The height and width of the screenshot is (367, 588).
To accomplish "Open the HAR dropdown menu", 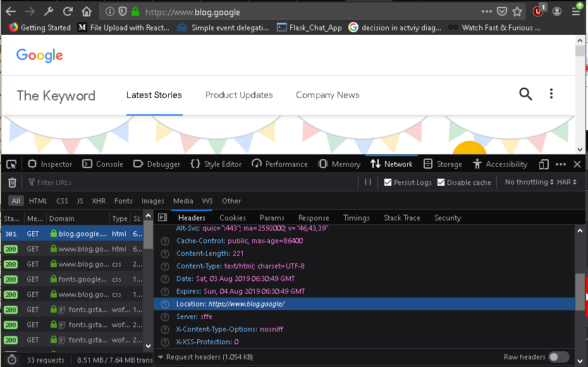I will coord(567,182).
